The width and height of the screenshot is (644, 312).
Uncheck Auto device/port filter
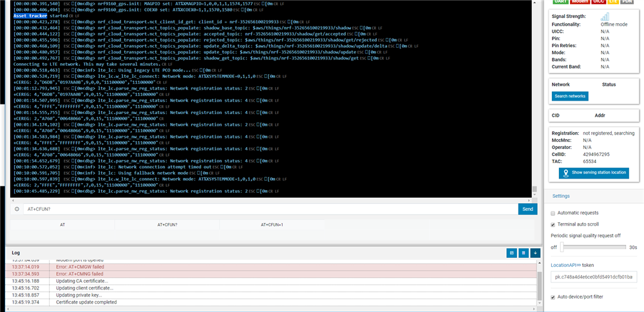553,297
